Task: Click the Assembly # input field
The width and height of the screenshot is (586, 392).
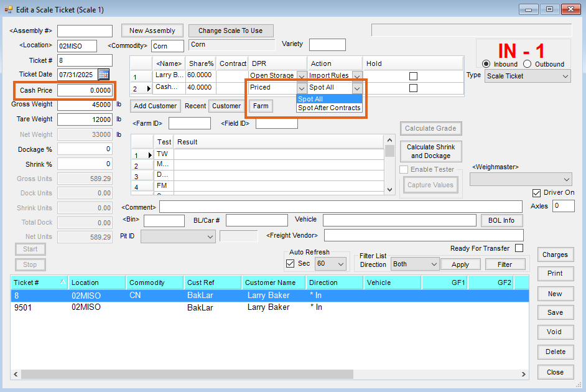Action: [x=85, y=31]
